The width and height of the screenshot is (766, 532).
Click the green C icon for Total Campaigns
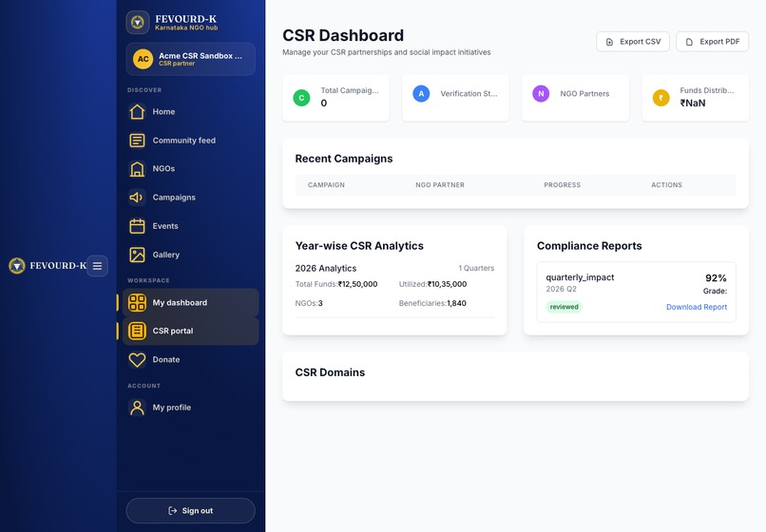point(301,98)
